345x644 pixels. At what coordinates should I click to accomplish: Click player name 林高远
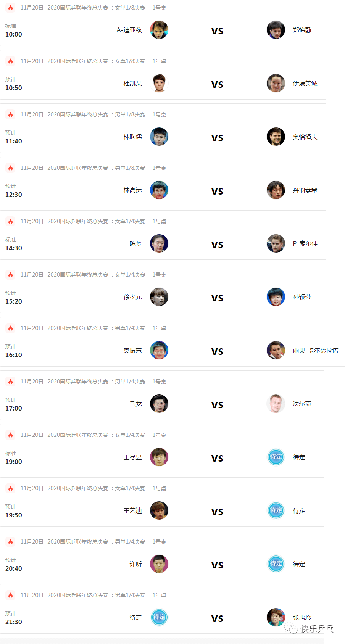click(132, 190)
